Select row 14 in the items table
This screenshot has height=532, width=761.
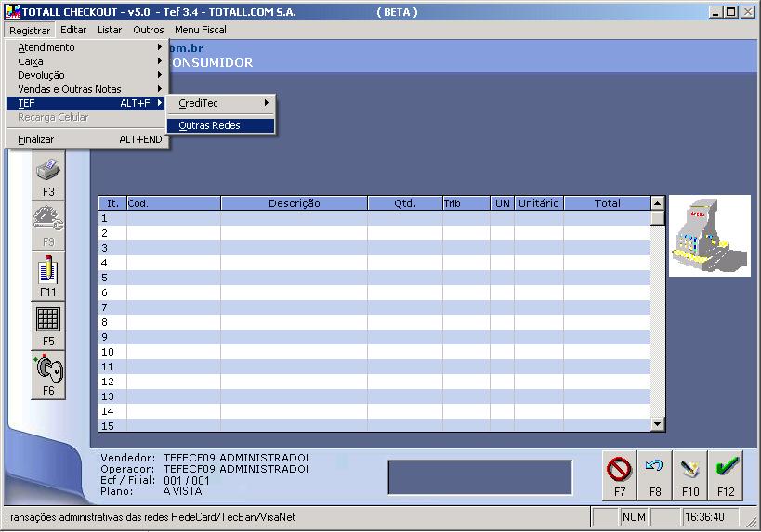pos(374,411)
